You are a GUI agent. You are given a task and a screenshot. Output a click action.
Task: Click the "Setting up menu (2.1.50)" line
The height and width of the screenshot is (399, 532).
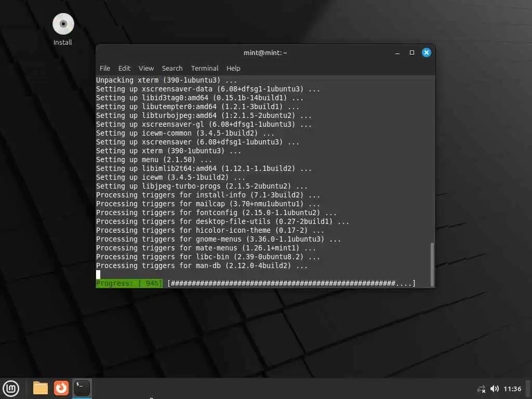pos(154,159)
